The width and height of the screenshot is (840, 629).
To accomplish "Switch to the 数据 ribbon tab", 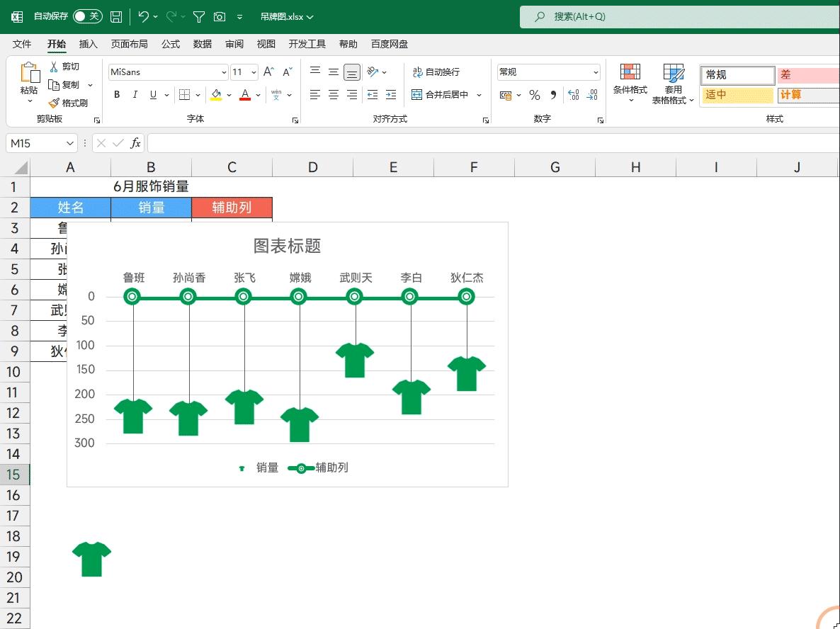I will point(202,44).
